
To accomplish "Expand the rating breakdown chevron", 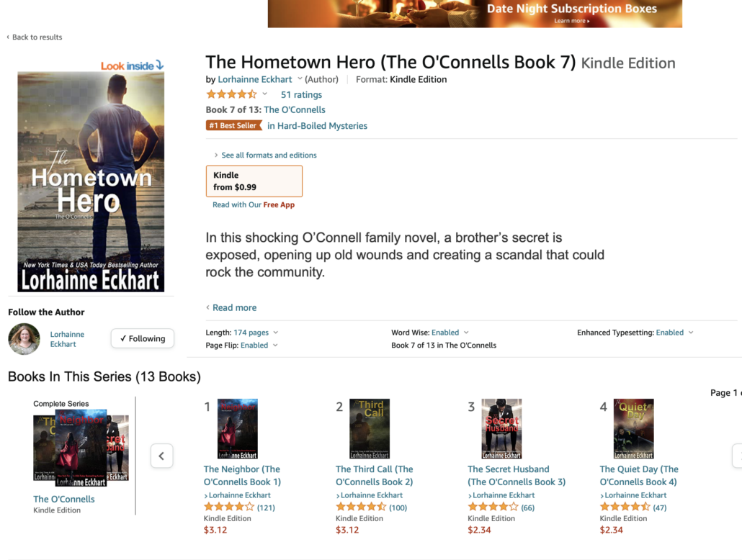I will click(265, 94).
